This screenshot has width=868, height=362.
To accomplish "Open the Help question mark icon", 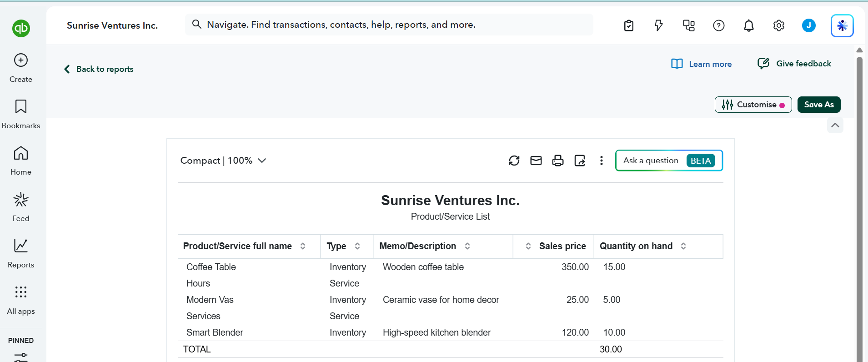I will [x=719, y=25].
